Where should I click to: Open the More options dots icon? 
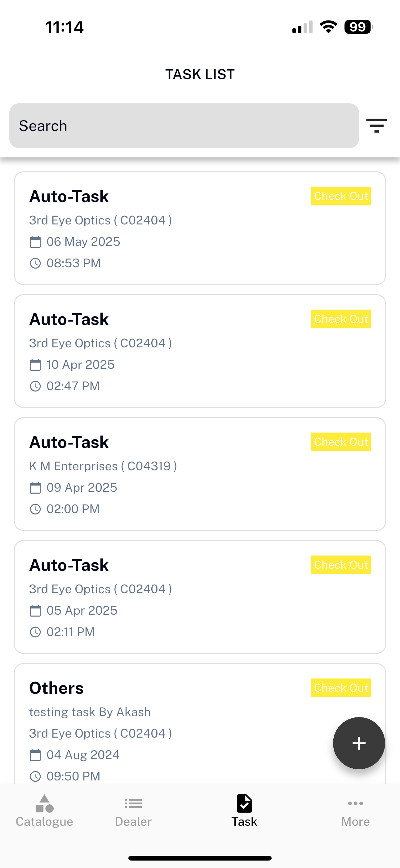coord(355,804)
